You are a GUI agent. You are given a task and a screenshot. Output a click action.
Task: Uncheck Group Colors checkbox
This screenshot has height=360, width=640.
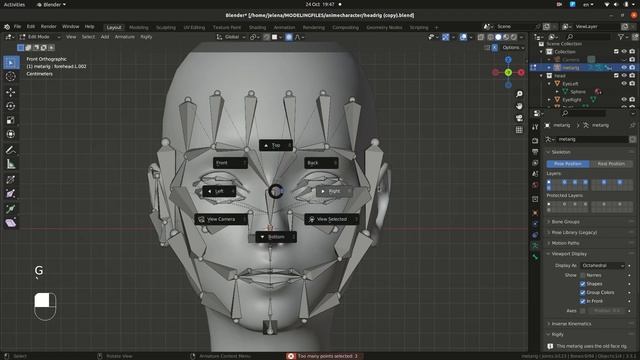pos(582,292)
